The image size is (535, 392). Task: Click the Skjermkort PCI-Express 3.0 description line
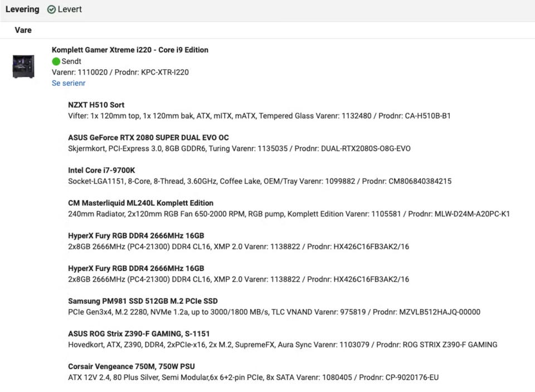click(239, 148)
